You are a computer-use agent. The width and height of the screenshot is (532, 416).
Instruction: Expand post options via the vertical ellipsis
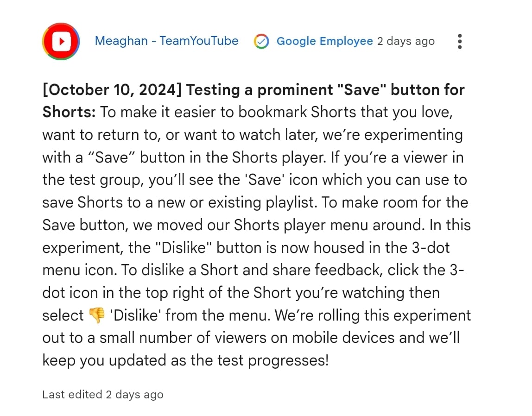460,41
